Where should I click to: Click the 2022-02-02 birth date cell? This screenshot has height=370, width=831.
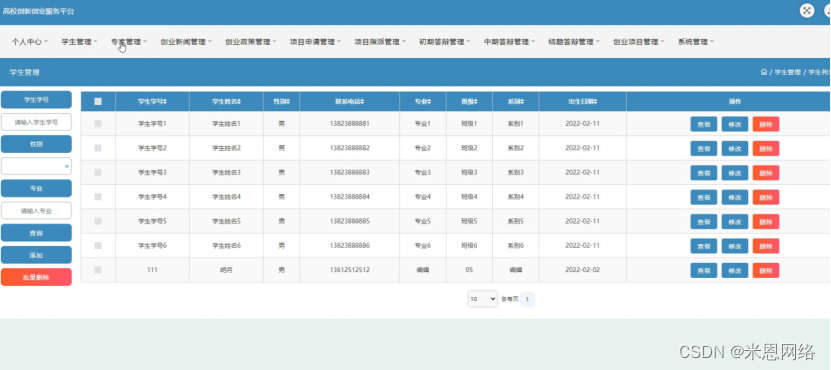[582, 270]
